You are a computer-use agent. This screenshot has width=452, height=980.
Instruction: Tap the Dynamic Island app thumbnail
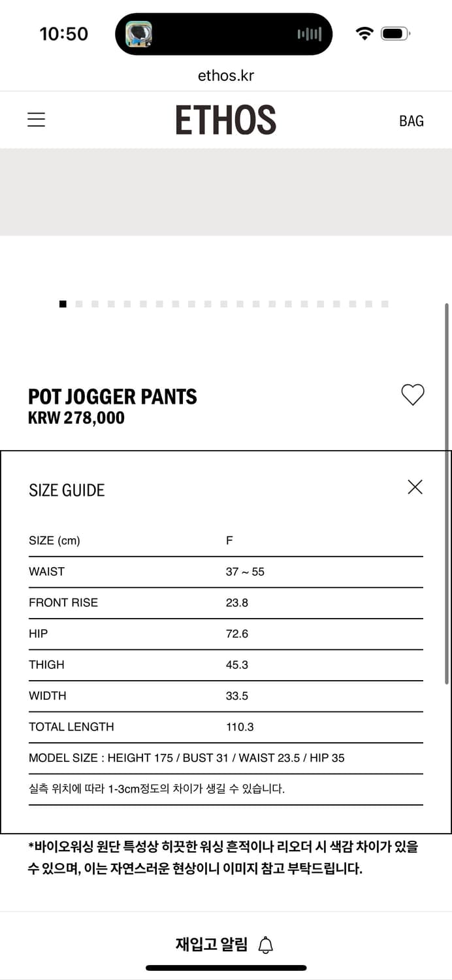tap(138, 34)
